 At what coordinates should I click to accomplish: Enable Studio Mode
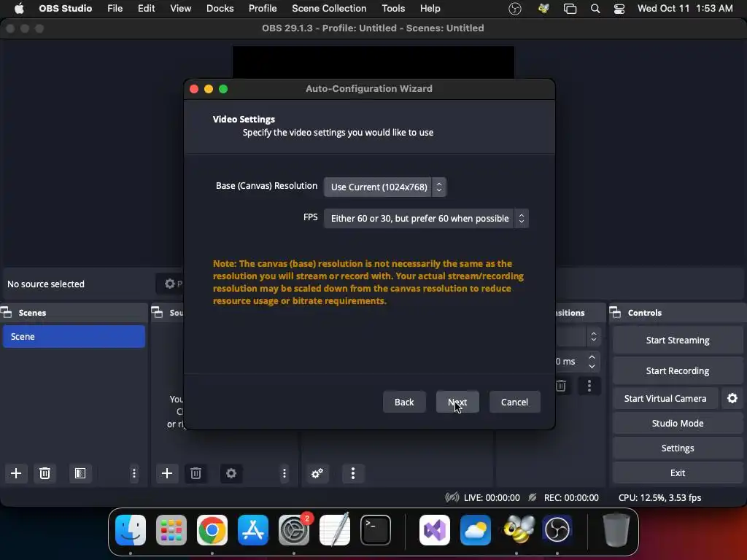[678, 423]
